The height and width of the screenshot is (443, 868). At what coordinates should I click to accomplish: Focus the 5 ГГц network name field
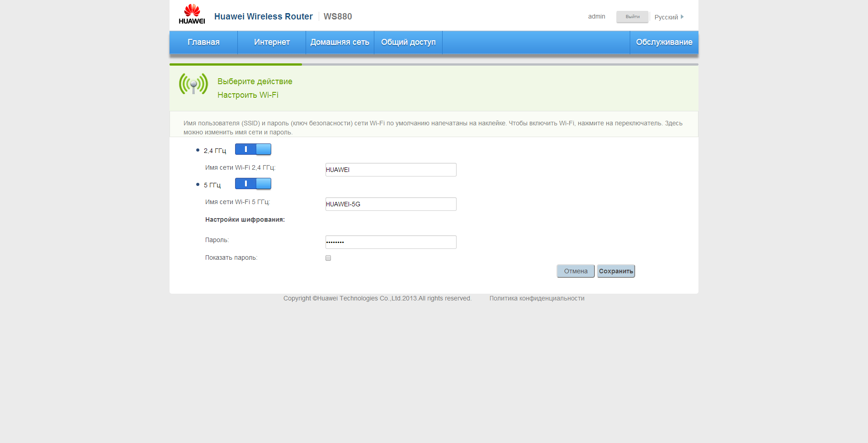click(x=391, y=204)
